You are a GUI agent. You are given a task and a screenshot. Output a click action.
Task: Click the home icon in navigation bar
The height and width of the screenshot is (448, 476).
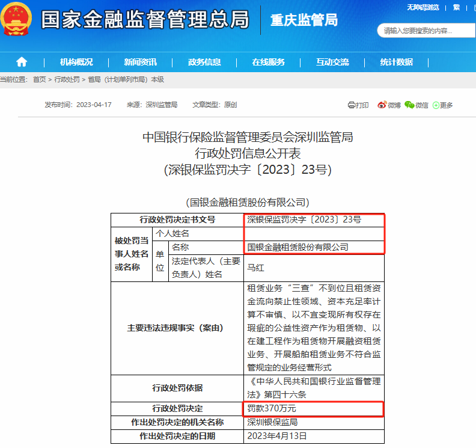coord(22,62)
